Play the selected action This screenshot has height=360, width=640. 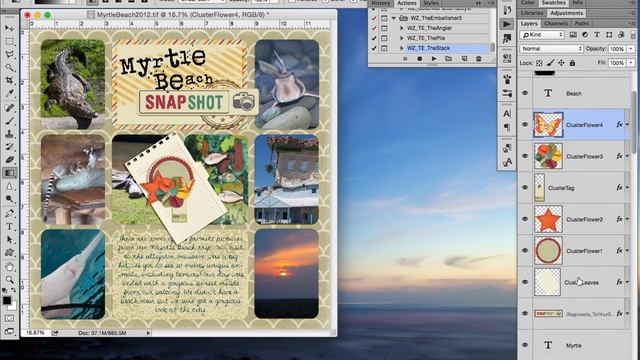[434, 59]
